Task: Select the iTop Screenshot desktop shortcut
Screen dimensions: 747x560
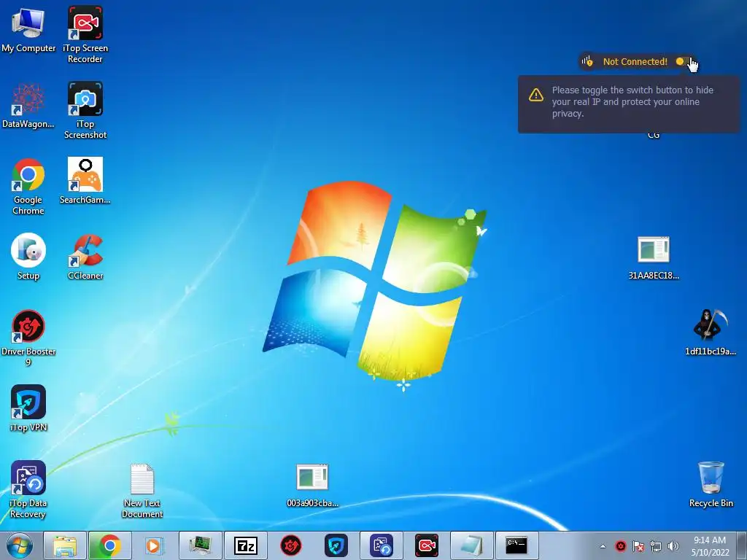Action: (85, 110)
